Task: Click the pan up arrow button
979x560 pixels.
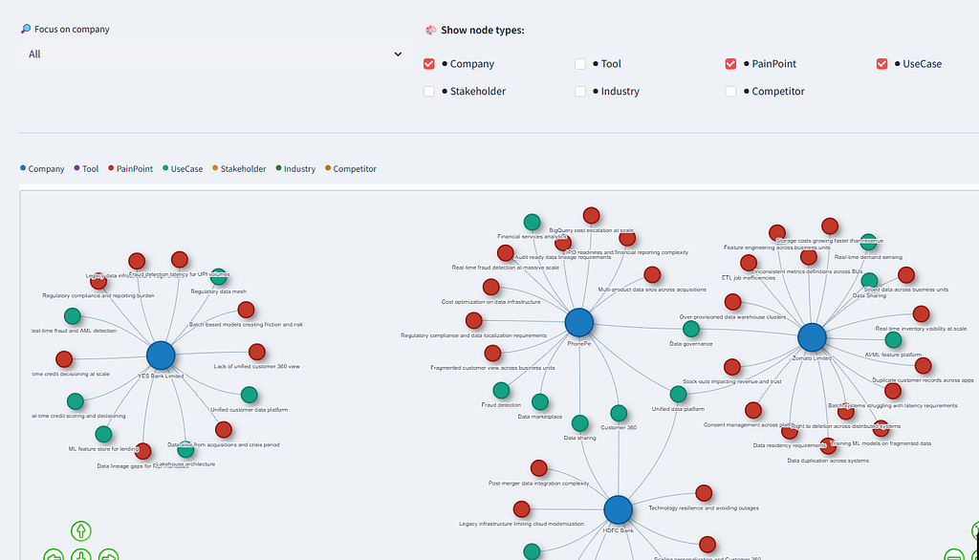Action: pos(80,531)
